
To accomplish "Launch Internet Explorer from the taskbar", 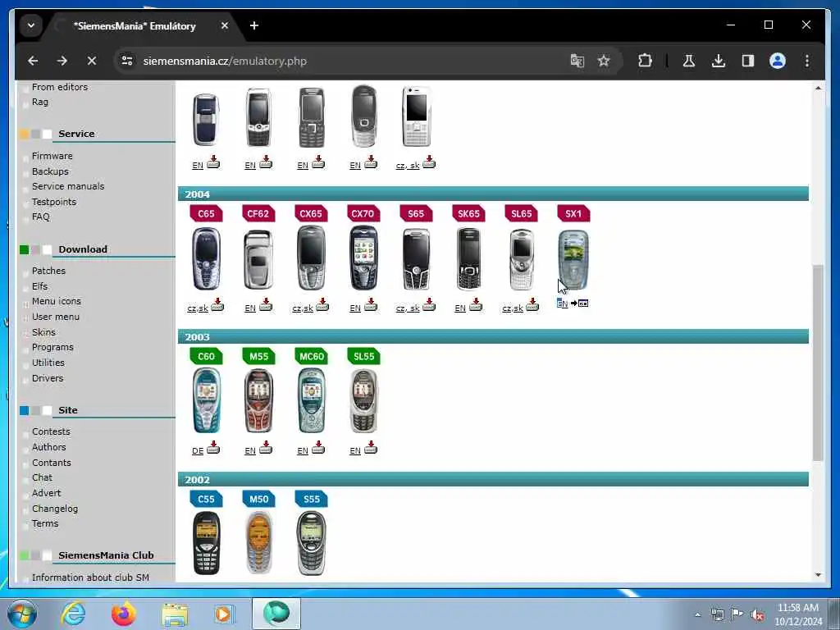I will (73, 614).
